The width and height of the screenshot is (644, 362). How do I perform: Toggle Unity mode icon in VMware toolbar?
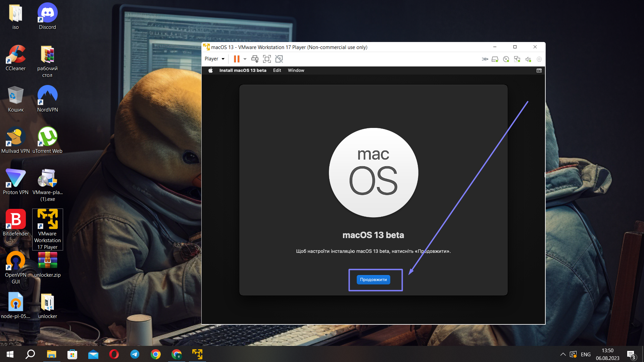pos(279,59)
